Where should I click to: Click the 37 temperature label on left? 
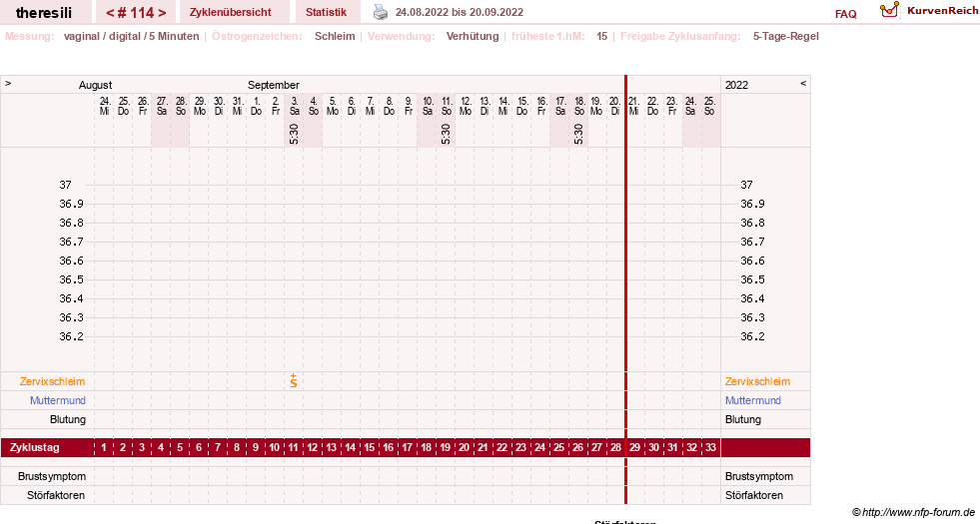coord(66,185)
